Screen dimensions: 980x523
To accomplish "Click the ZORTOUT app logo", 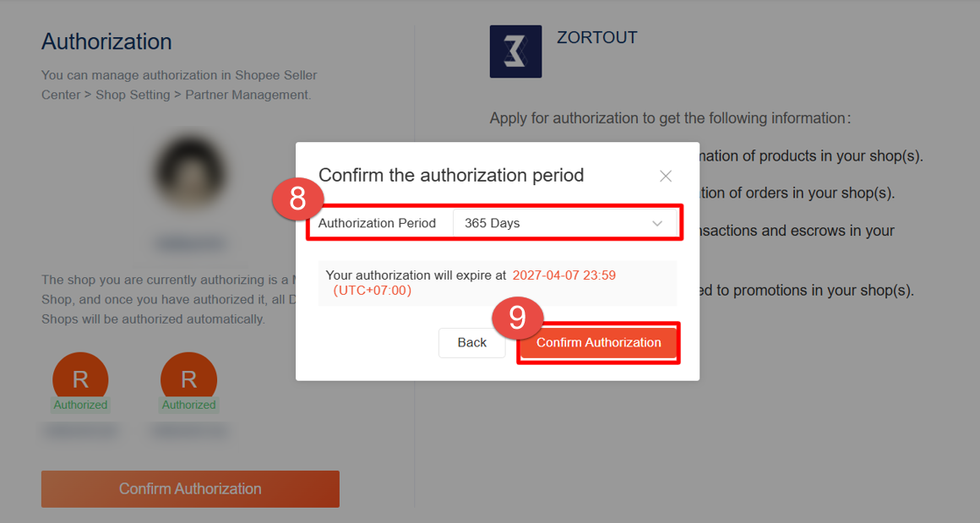I will click(515, 52).
